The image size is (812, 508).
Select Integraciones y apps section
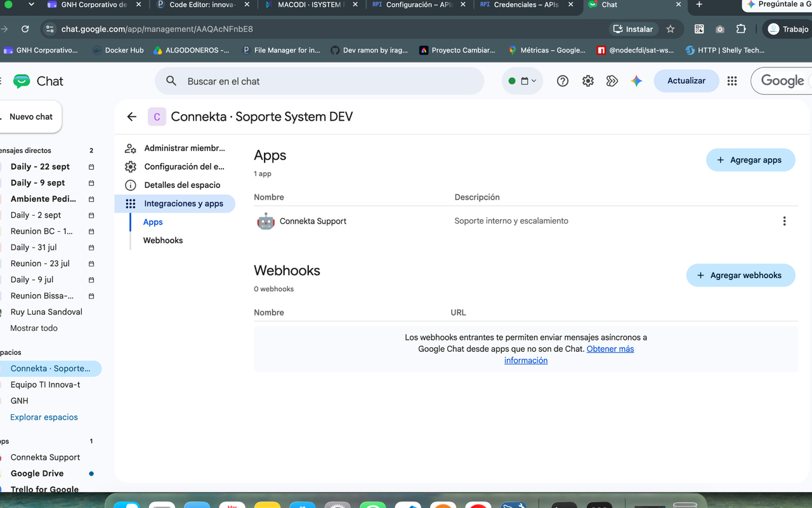(x=174, y=203)
